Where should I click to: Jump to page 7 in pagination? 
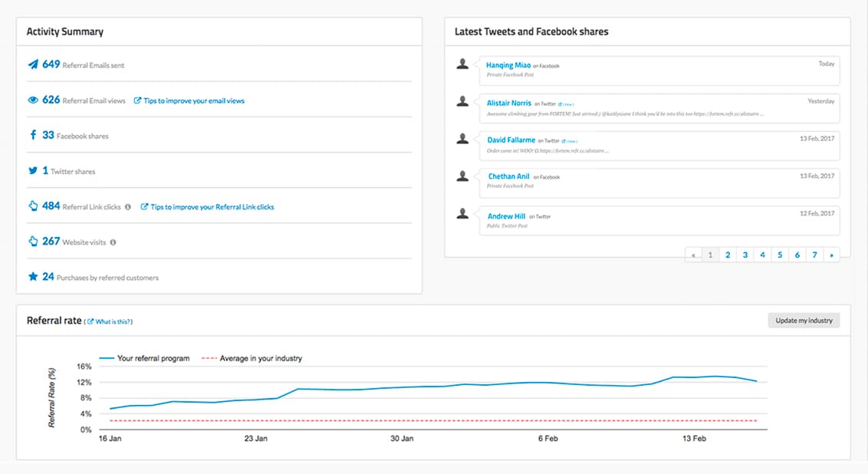point(814,255)
